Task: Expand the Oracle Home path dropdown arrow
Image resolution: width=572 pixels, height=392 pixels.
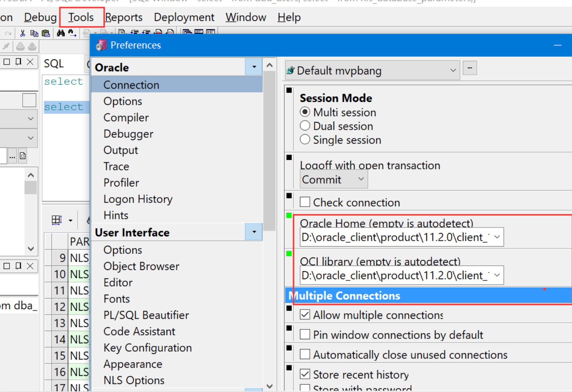Action: point(497,237)
